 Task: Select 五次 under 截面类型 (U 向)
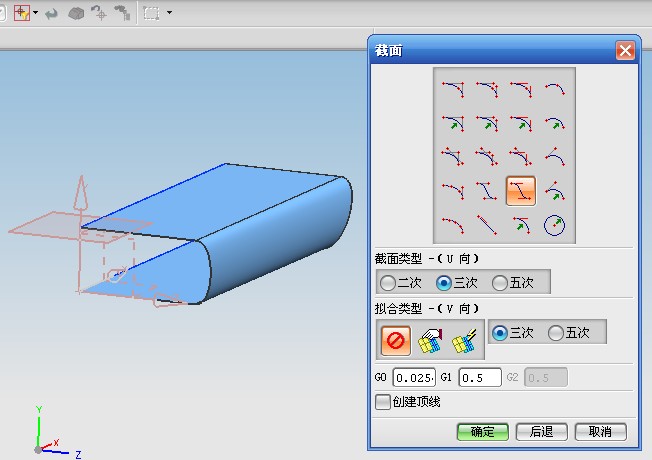(513, 283)
